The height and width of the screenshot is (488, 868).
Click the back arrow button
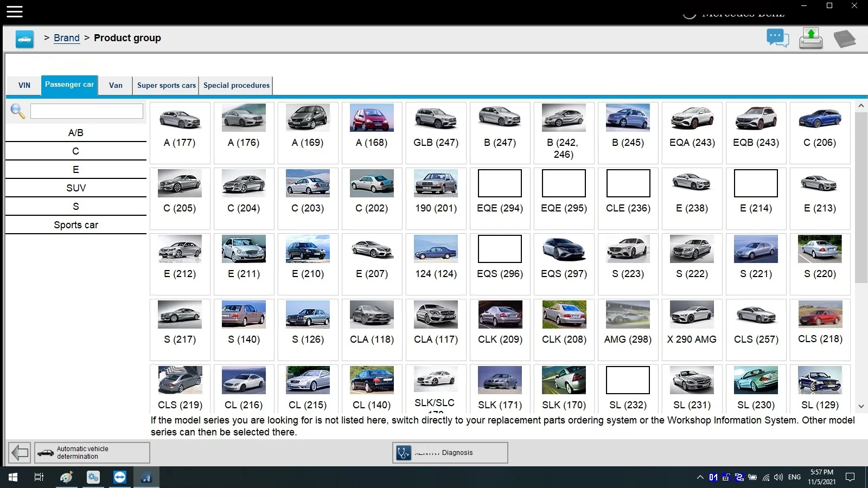20,452
